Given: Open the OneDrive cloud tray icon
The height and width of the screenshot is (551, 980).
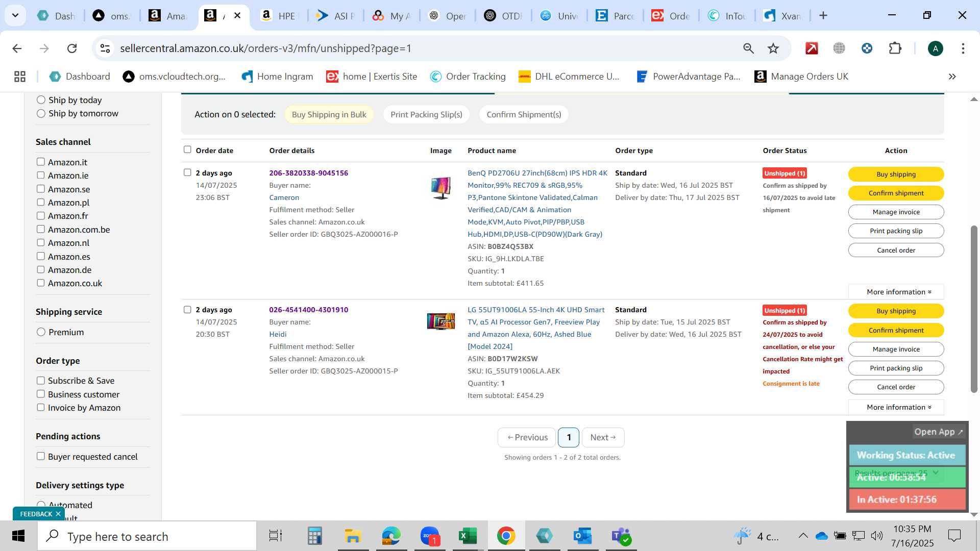Looking at the screenshot, I should (821, 536).
